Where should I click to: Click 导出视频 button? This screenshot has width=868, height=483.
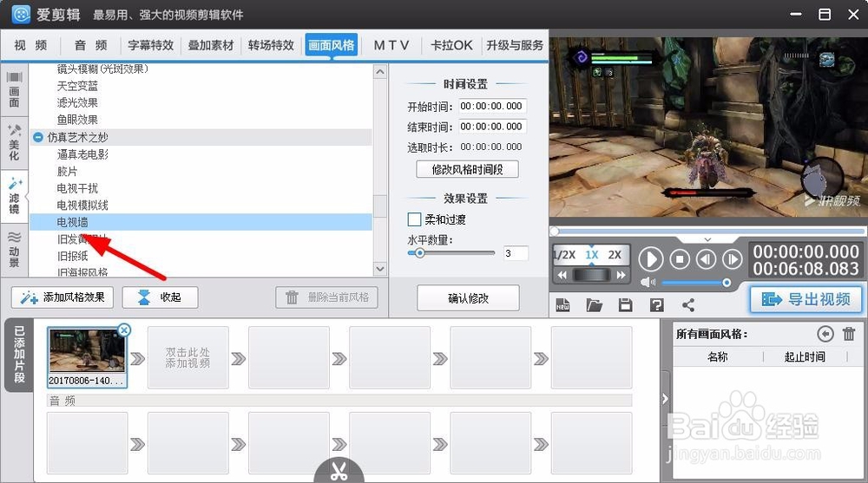(x=806, y=299)
